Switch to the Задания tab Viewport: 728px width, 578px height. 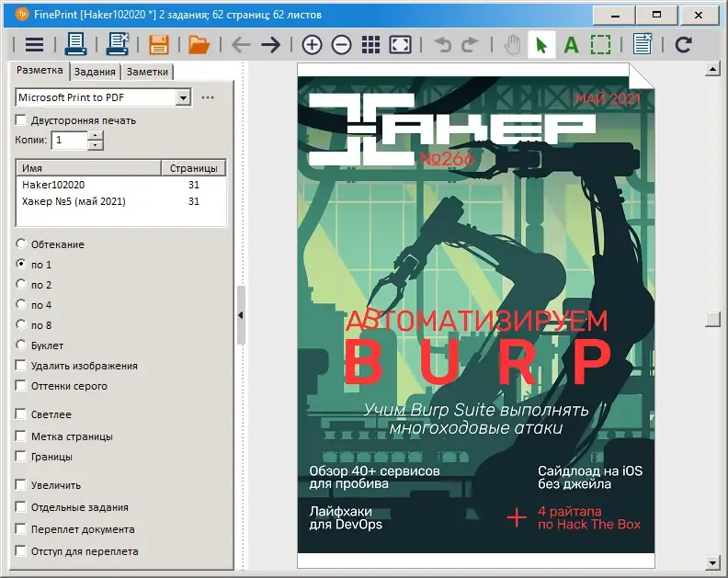95,72
